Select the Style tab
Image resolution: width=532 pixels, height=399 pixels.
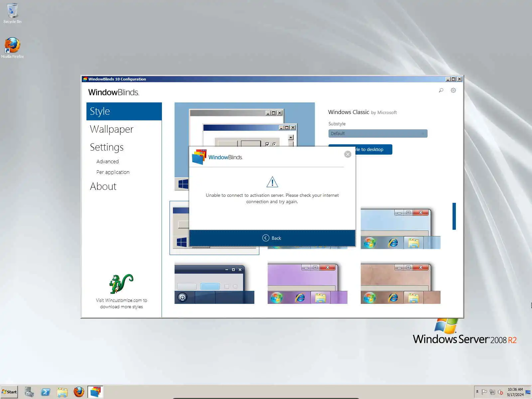(x=124, y=111)
